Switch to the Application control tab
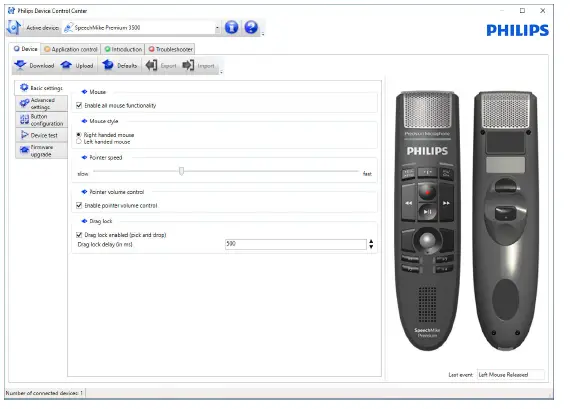The height and width of the screenshot is (409, 570). point(71,49)
